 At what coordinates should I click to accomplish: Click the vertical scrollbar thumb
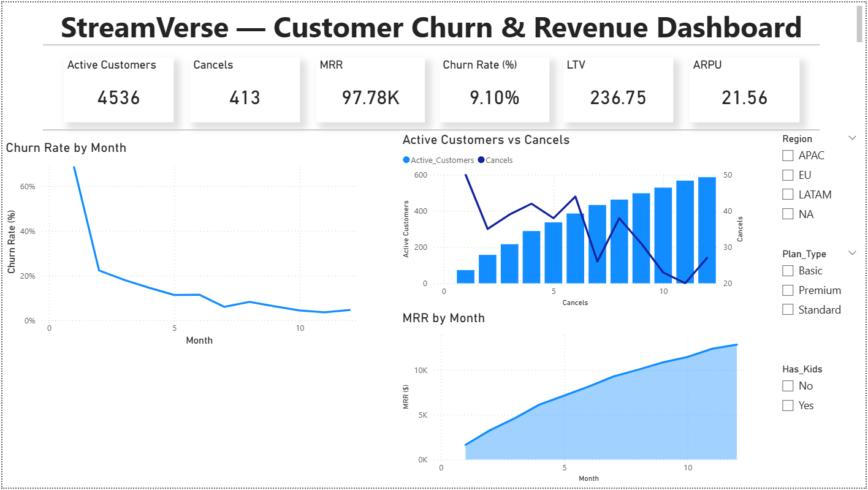coord(861,24)
